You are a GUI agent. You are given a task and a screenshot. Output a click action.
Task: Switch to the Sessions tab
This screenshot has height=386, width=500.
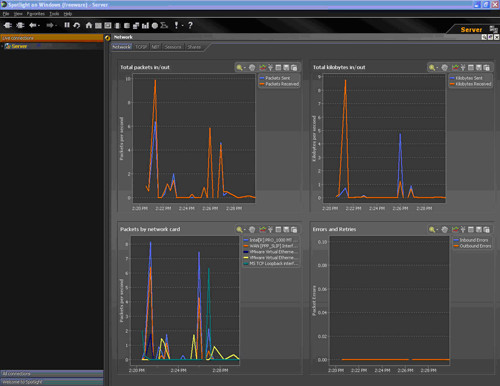click(x=173, y=47)
